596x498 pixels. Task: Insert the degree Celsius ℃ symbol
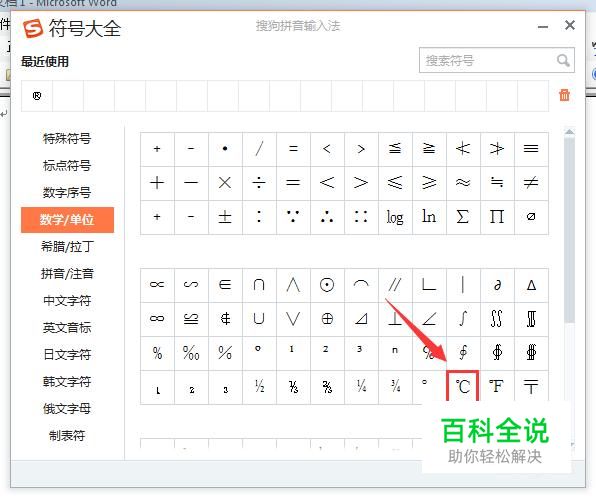click(463, 387)
